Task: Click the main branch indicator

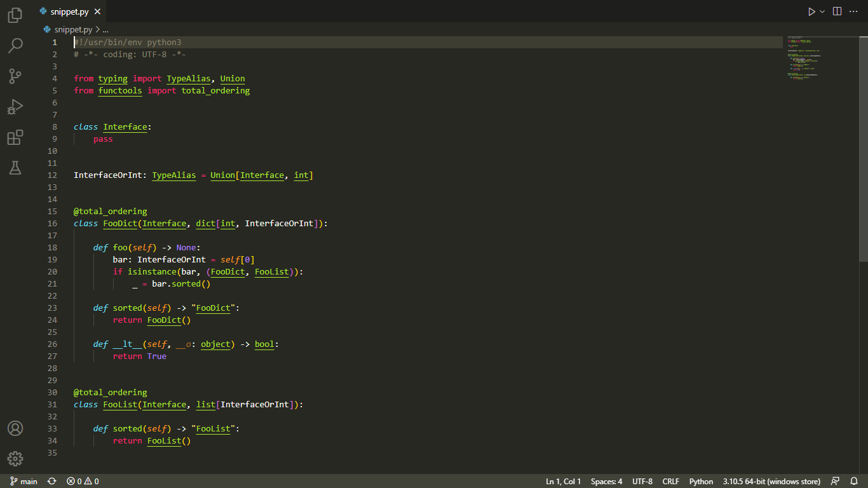Action: click(x=23, y=481)
